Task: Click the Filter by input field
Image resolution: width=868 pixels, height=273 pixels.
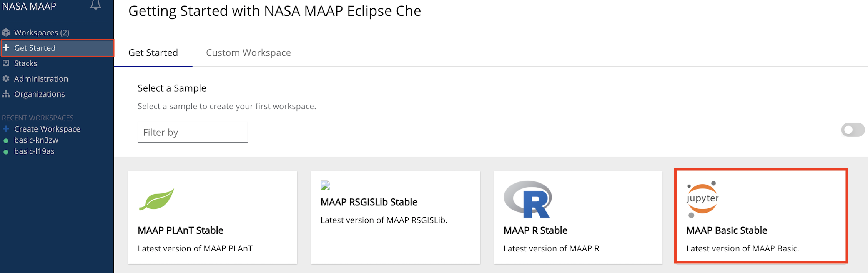Action: 193,132
